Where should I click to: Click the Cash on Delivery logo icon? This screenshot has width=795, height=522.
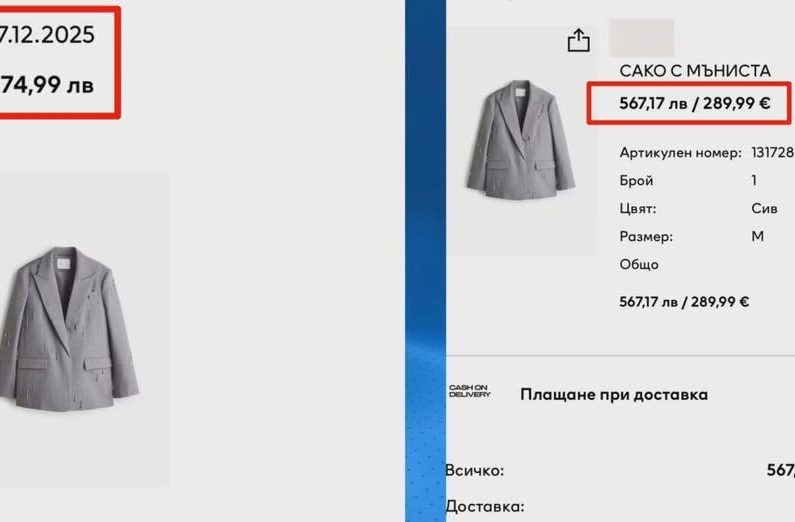pos(469,391)
